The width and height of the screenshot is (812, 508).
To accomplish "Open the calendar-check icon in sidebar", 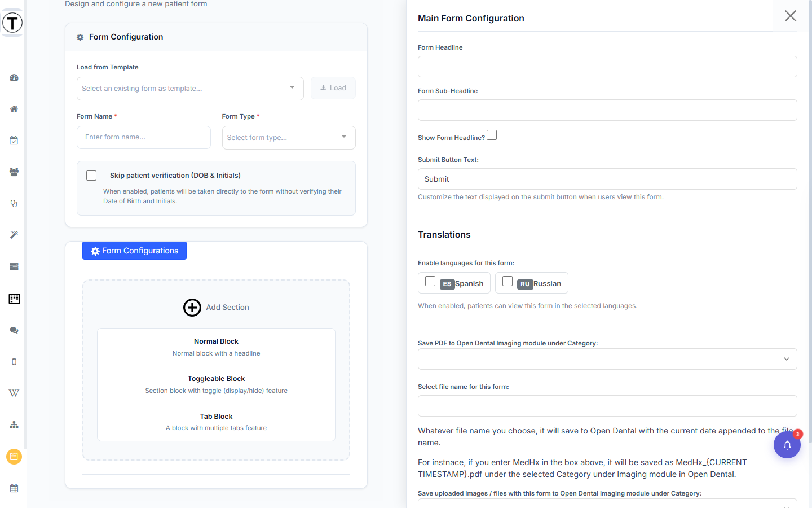I will pyautogui.click(x=14, y=141).
